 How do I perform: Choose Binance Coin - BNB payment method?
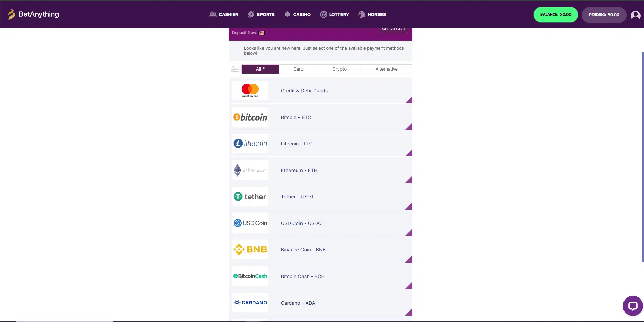(x=320, y=250)
